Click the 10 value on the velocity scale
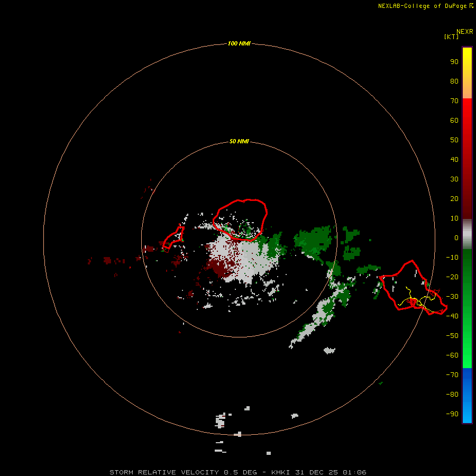 pyautogui.click(x=454, y=218)
